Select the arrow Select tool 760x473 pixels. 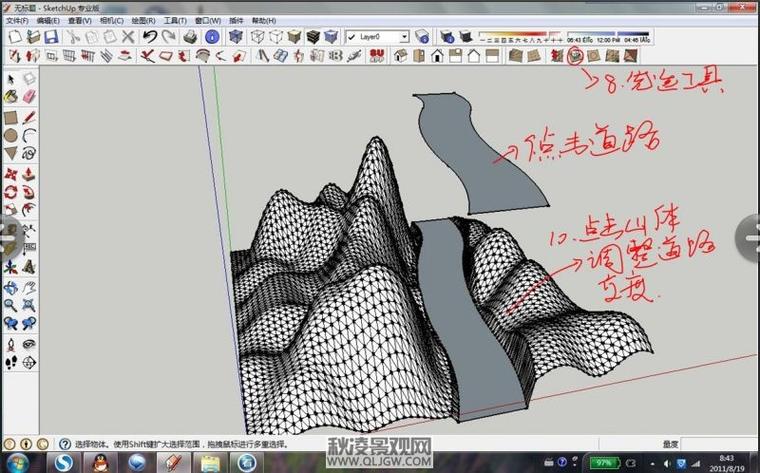click(11, 78)
